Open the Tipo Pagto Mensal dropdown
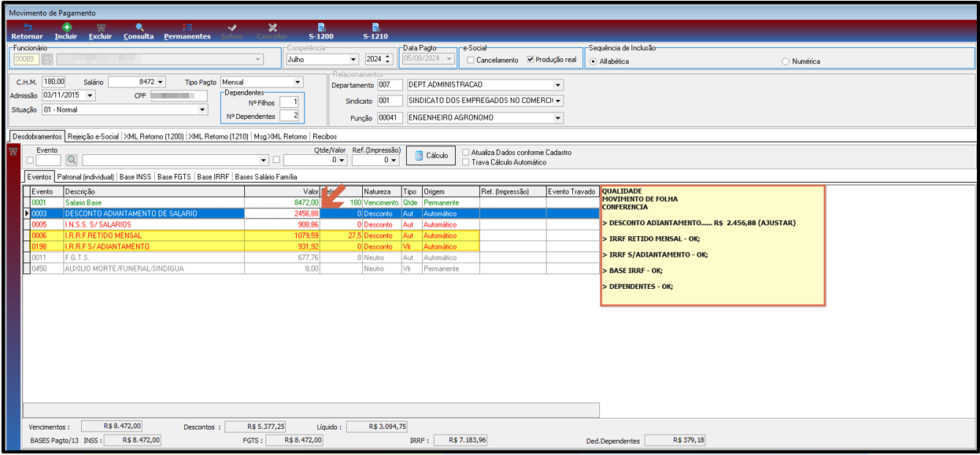 point(298,82)
